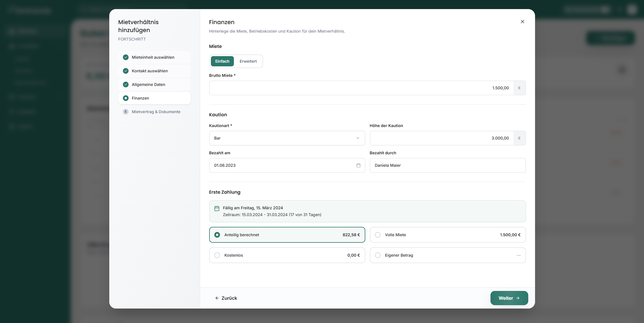
Task: Click the Miete section heading
Action: tap(215, 46)
